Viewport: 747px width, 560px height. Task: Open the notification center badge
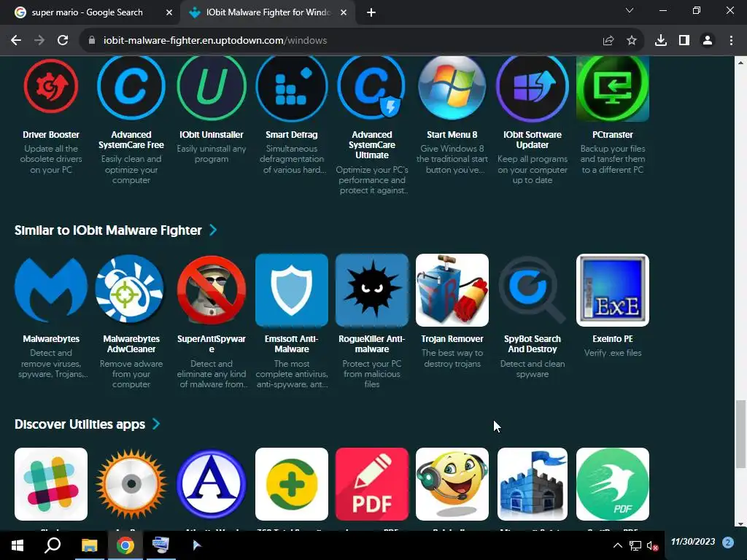pos(727,542)
